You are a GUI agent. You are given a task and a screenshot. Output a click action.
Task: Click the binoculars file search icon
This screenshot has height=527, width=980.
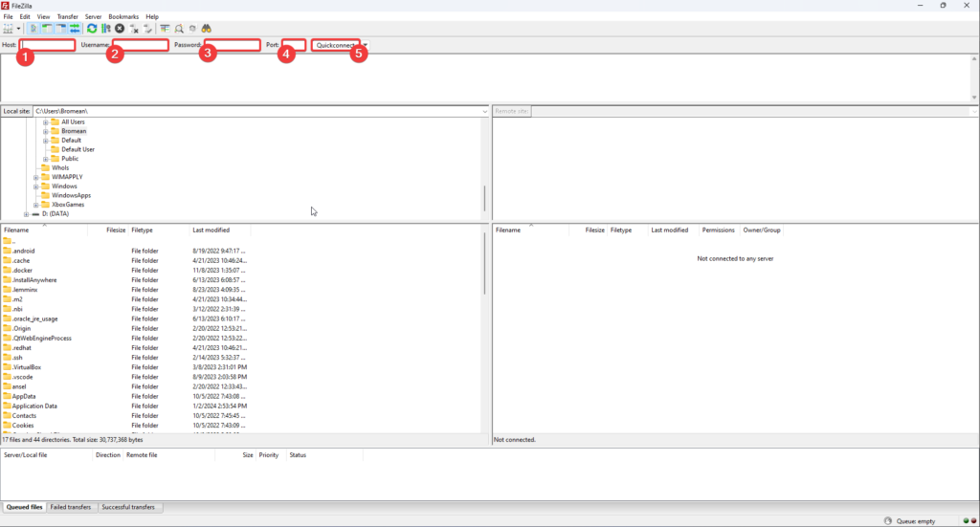click(207, 29)
